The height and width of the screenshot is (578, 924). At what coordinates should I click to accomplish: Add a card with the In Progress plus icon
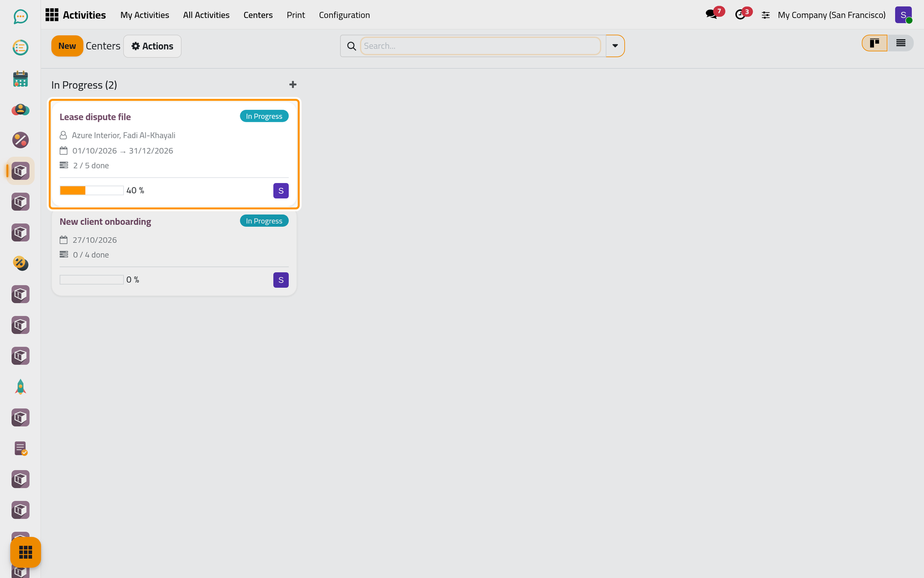[293, 85]
